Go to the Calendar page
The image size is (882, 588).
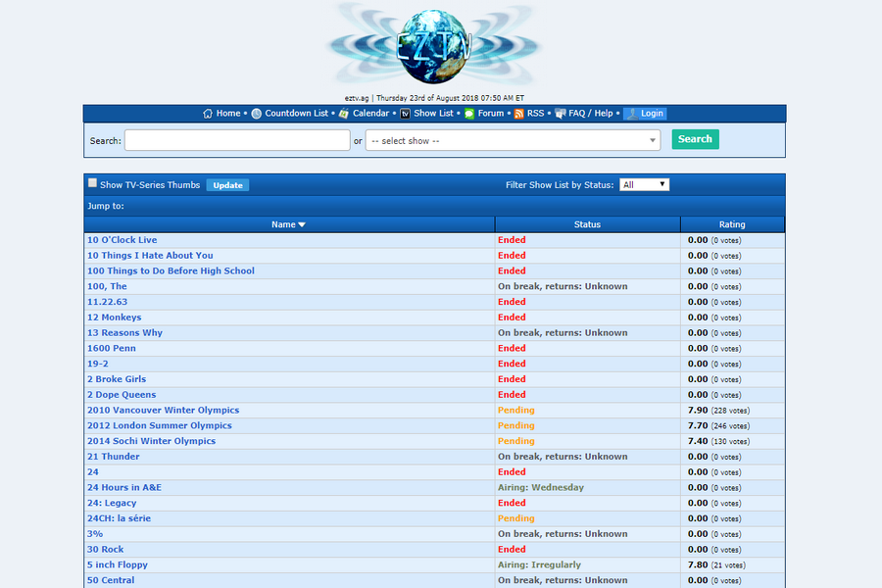click(x=370, y=113)
